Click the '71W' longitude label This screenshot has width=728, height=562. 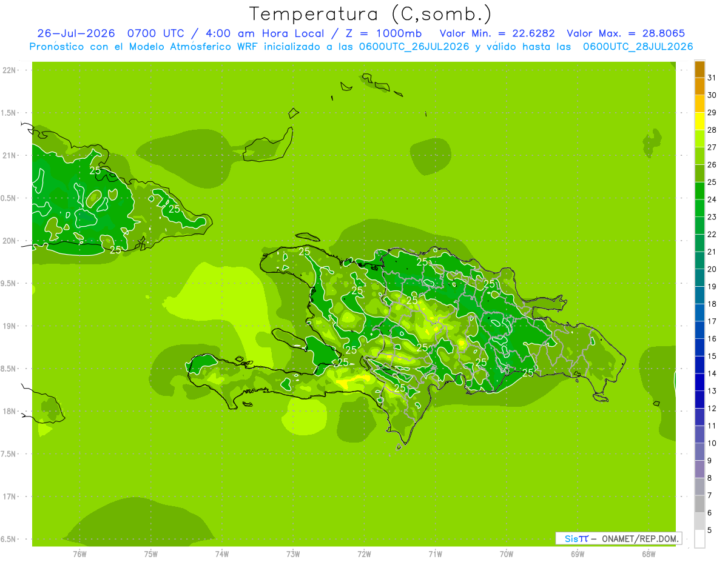[x=435, y=554]
